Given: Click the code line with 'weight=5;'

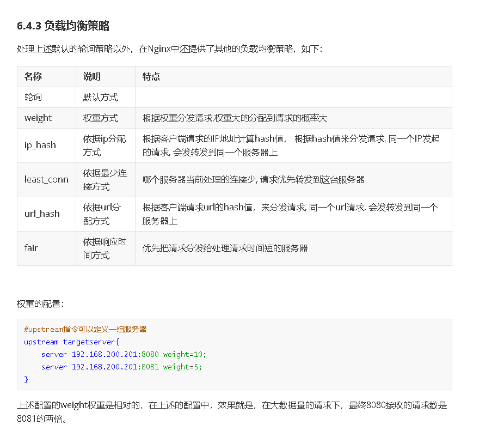Looking at the screenshot, I should [x=121, y=367].
